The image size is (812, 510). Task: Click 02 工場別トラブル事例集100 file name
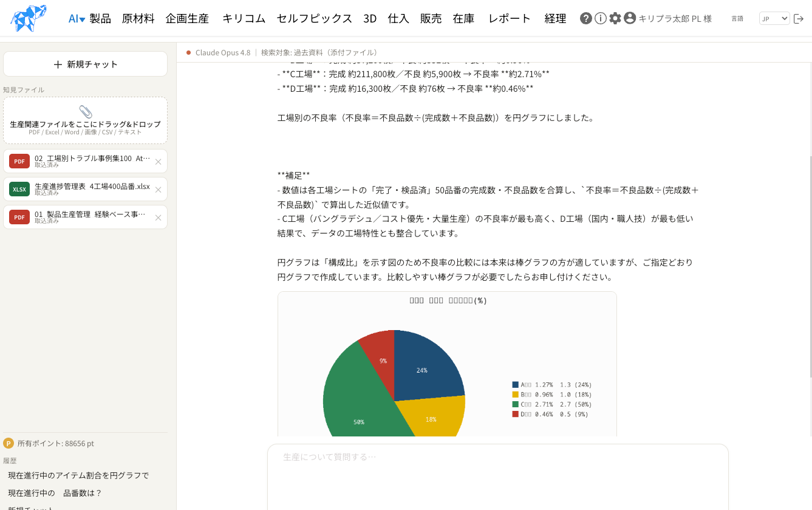pyautogui.click(x=92, y=158)
